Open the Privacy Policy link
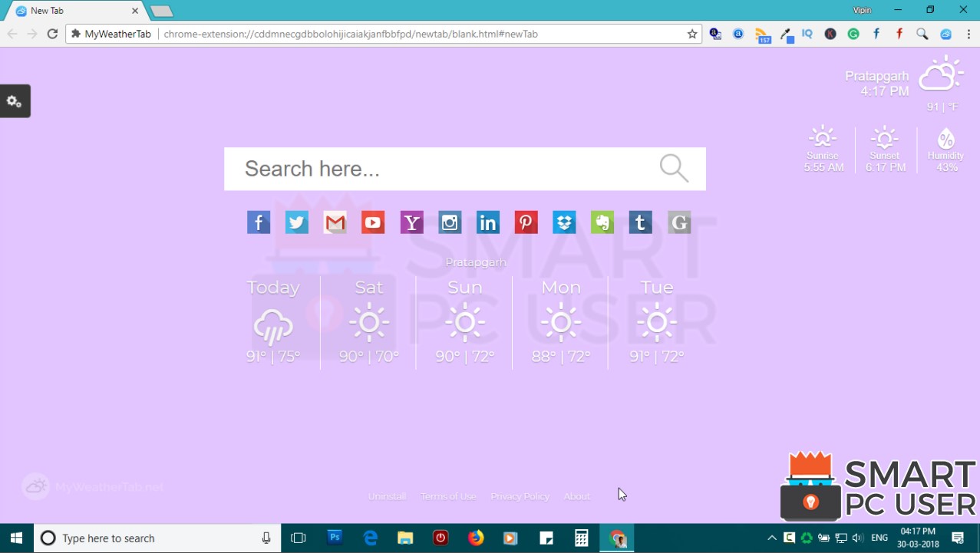Image resolution: width=980 pixels, height=553 pixels. 520,496
